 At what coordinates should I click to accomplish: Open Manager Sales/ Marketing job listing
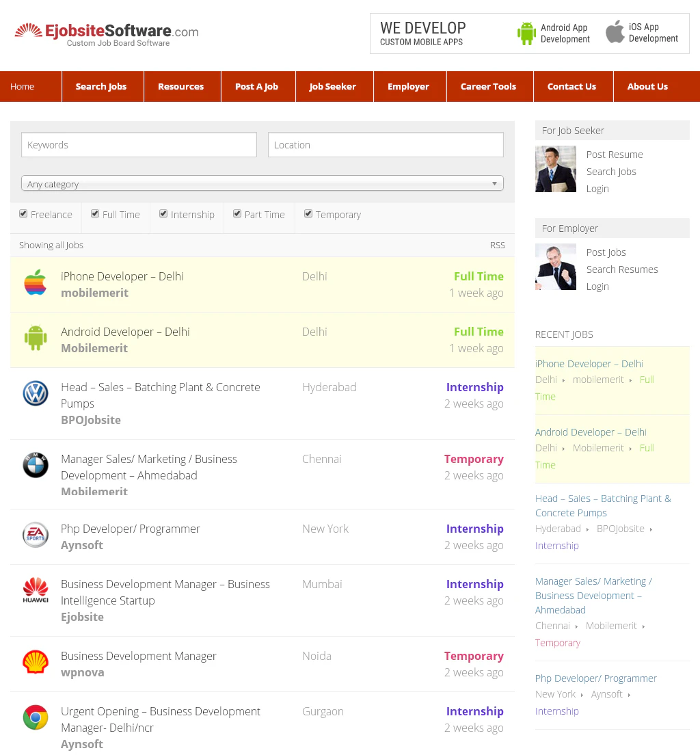click(x=262, y=475)
